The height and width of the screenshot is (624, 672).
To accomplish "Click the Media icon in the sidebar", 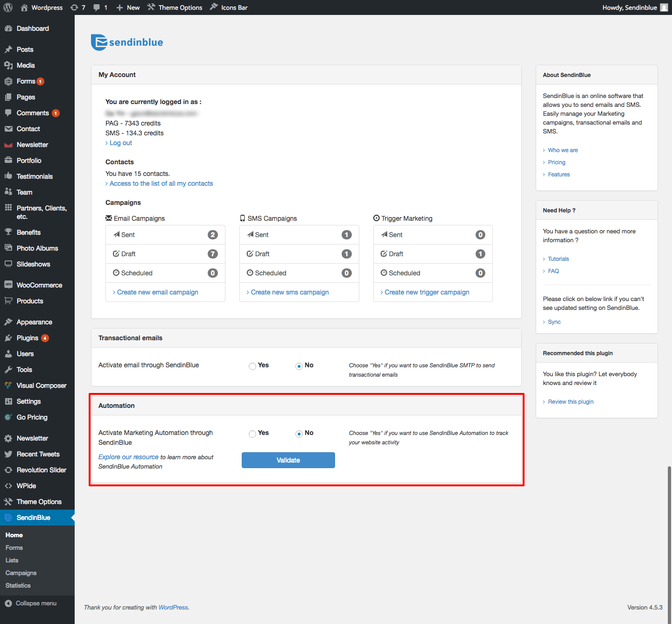I will tap(8, 65).
